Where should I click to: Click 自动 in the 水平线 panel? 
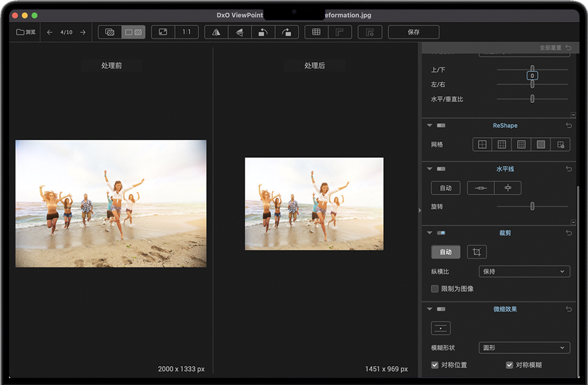point(446,188)
